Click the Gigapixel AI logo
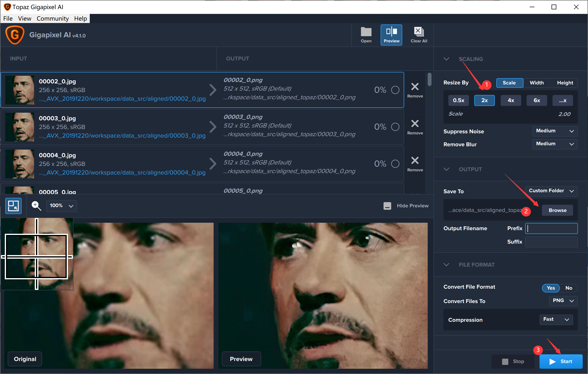This screenshot has height=374, width=588. pos(15,35)
